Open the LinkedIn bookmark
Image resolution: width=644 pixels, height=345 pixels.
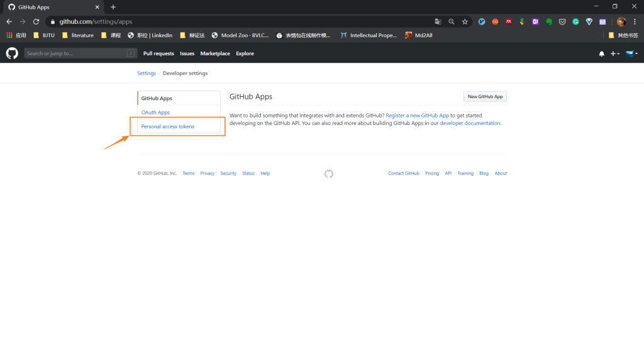pyautogui.click(x=150, y=35)
